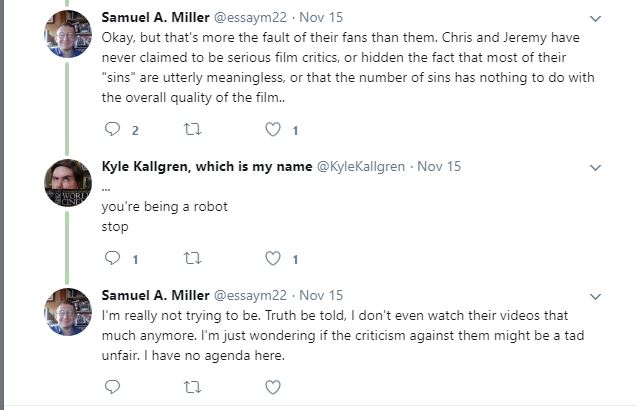
Task: Visit the @KyleKallgren handle link
Action: [x=361, y=167]
